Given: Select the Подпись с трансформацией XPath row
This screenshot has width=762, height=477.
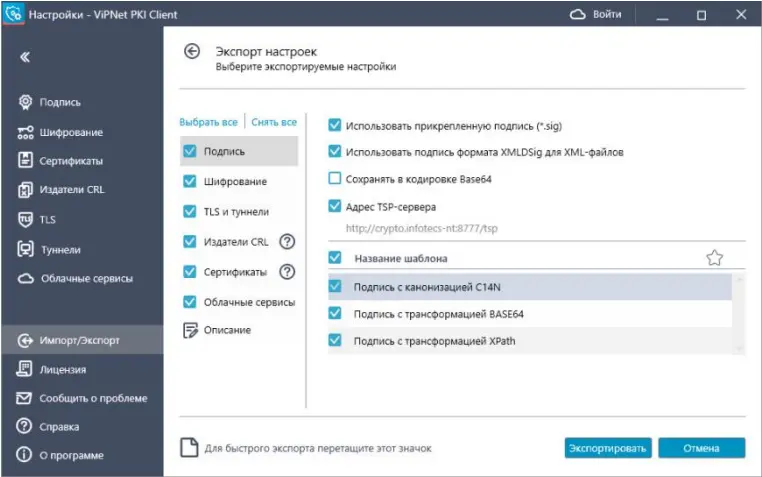Looking at the screenshot, I should pyautogui.click(x=530, y=341).
